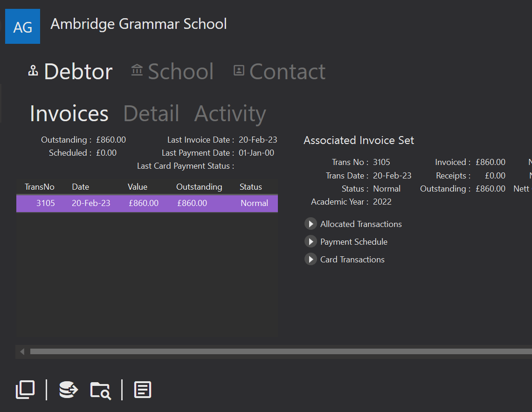The width and height of the screenshot is (532, 412).
Task: Sort by Status column header
Action: pyautogui.click(x=251, y=187)
